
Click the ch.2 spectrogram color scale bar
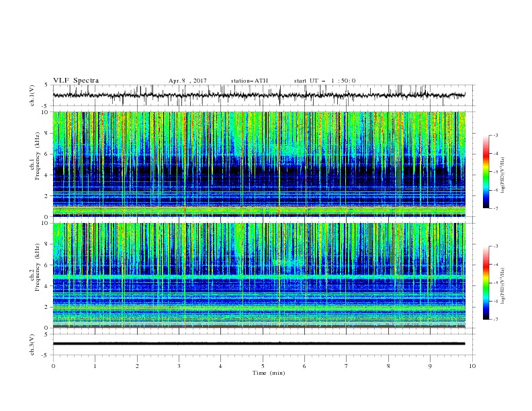[x=486, y=283]
